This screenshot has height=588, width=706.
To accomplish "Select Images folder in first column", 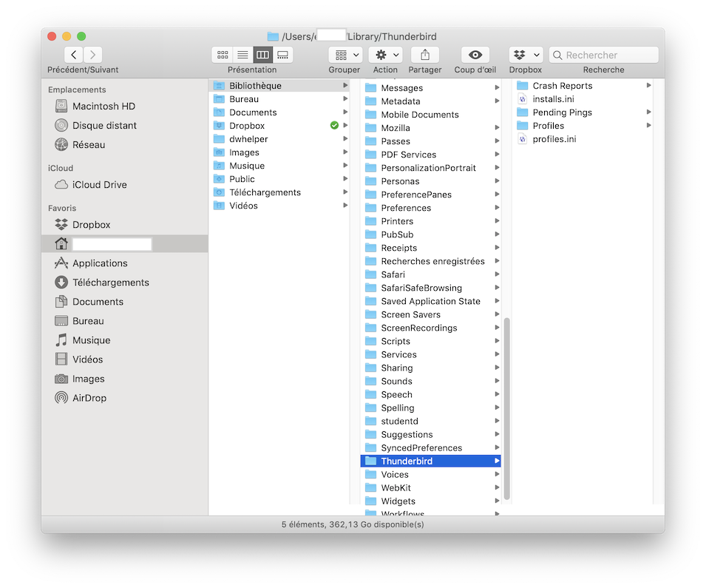I will (x=280, y=152).
